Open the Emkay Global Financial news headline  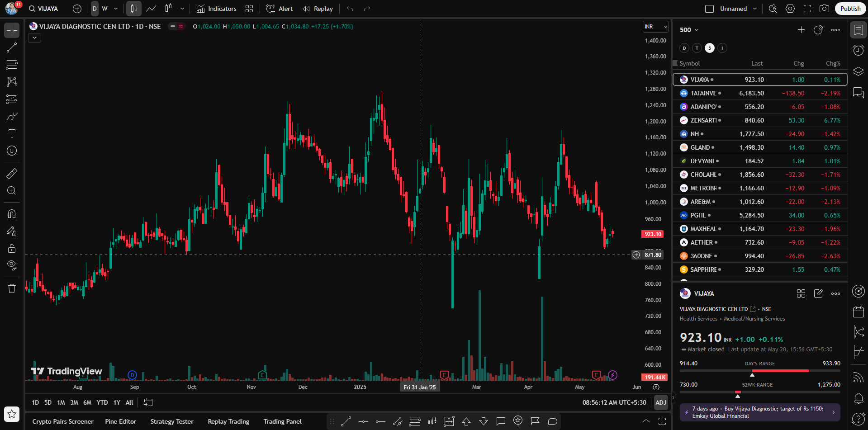(x=760, y=412)
